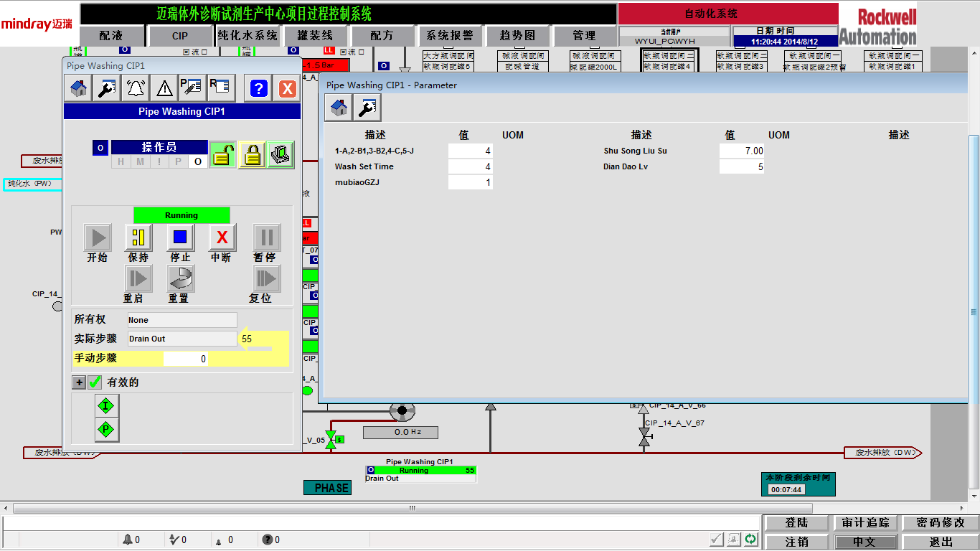Open the CIP menu tab

180,35
